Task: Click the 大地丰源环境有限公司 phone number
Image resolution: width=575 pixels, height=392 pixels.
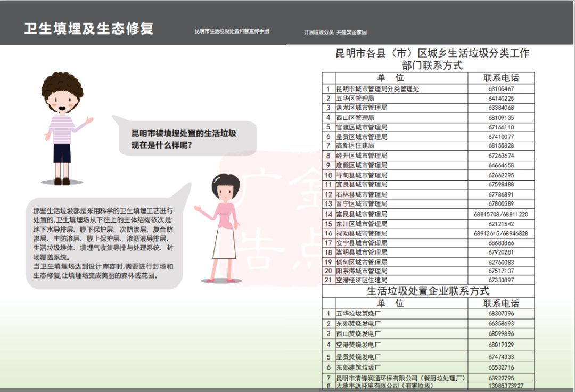Action: [500, 386]
